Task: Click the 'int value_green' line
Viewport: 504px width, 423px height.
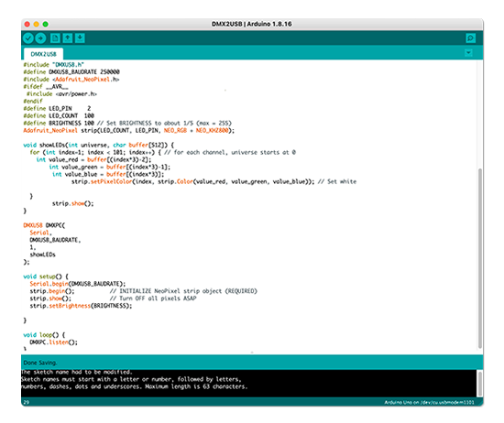Action: [x=110, y=167]
